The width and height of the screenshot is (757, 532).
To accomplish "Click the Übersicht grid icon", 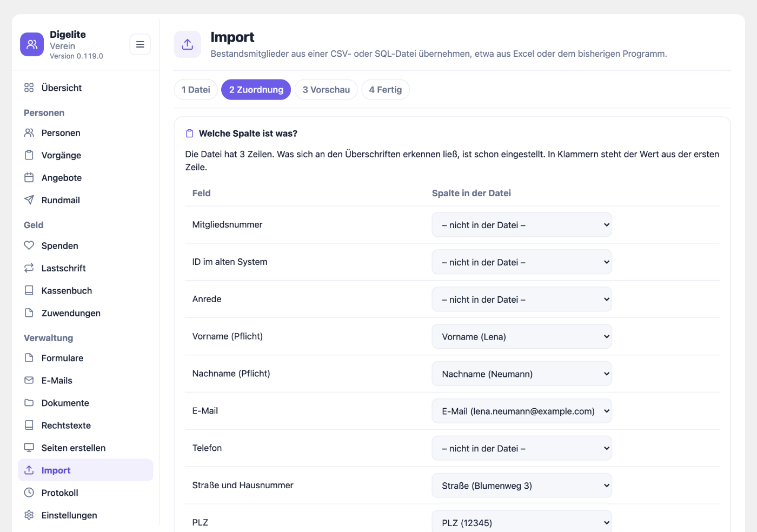I will (29, 88).
